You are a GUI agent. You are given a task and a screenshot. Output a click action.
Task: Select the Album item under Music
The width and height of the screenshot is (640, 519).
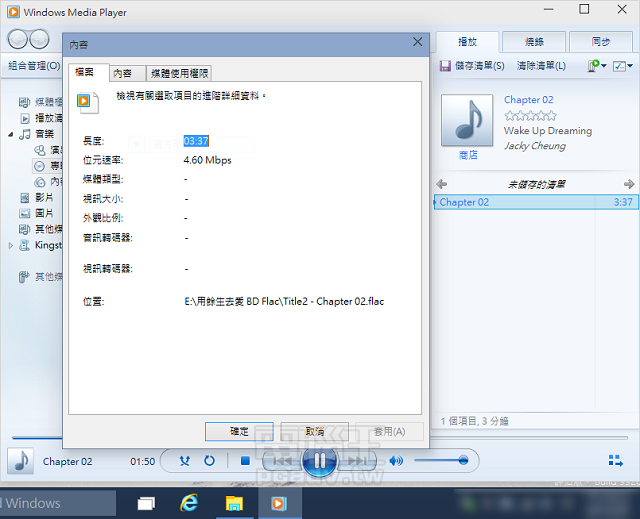pyautogui.click(x=48, y=166)
